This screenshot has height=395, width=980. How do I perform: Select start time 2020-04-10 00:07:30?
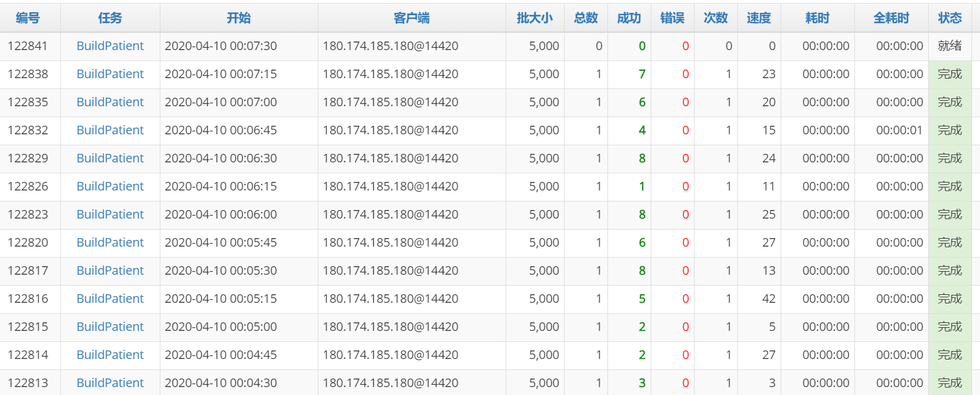[221, 46]
